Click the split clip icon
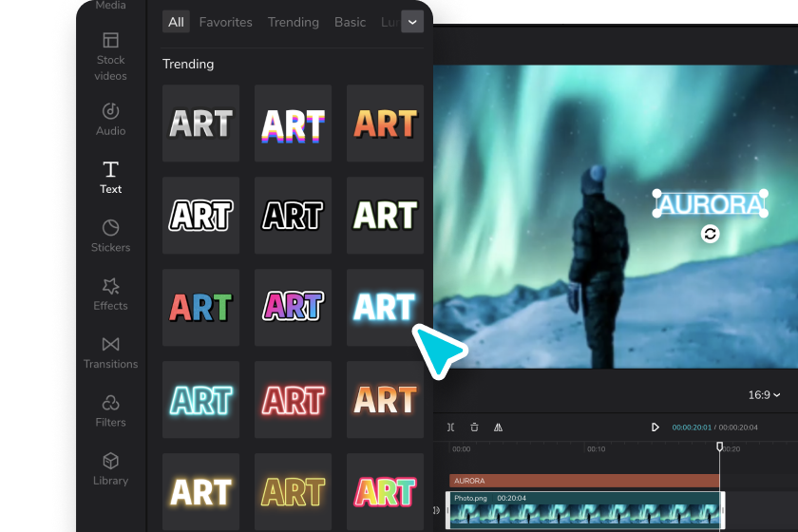 pos(451,427)
